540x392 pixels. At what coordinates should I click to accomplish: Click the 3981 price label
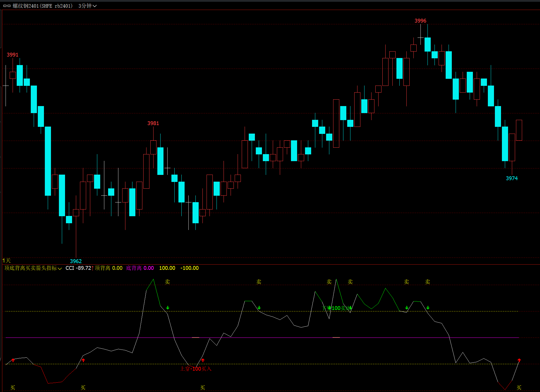point(153,123)
